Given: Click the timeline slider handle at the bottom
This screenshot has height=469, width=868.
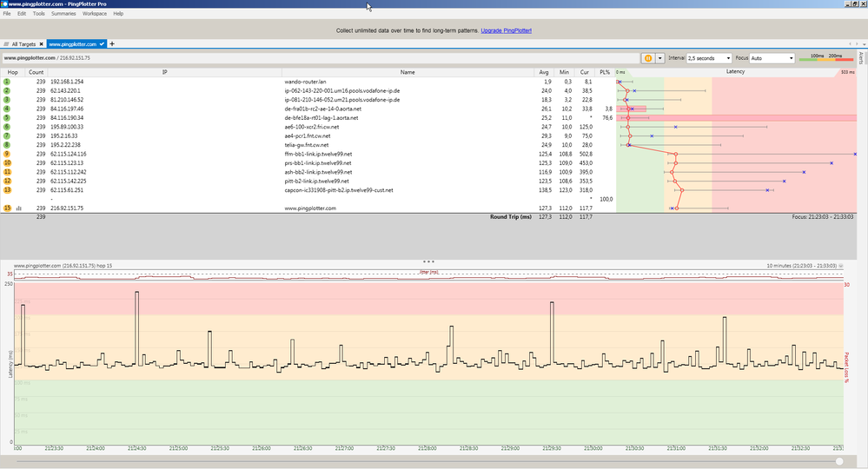Looking at the screenshot, I should click(839, 460).
